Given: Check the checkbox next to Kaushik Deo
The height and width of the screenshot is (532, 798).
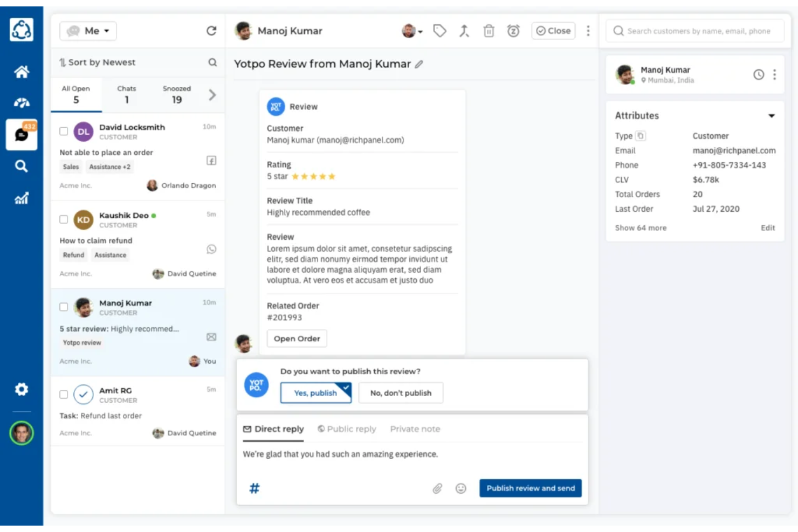Looking at the screenshot, I should tap(64, 219).
